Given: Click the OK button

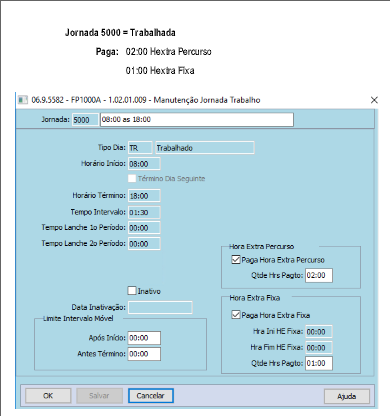Looking at the screenshot, I should coord(48,396).
